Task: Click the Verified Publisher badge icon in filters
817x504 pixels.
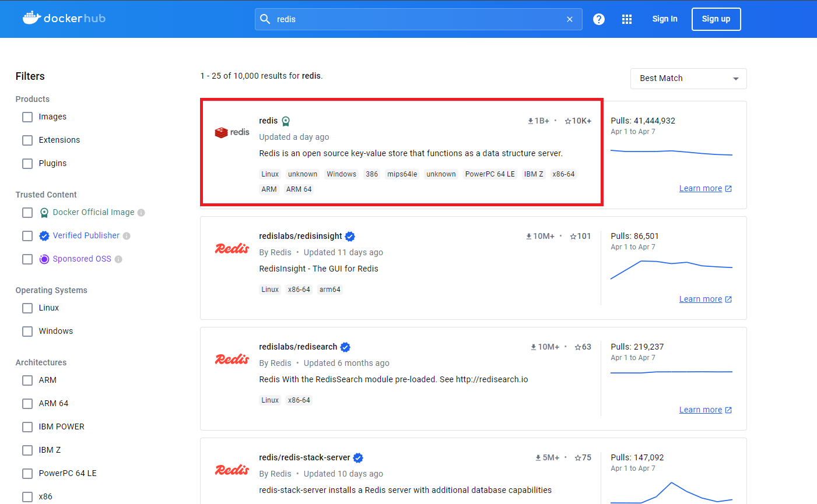Action: pyautogui.click(x=44, y=236)
